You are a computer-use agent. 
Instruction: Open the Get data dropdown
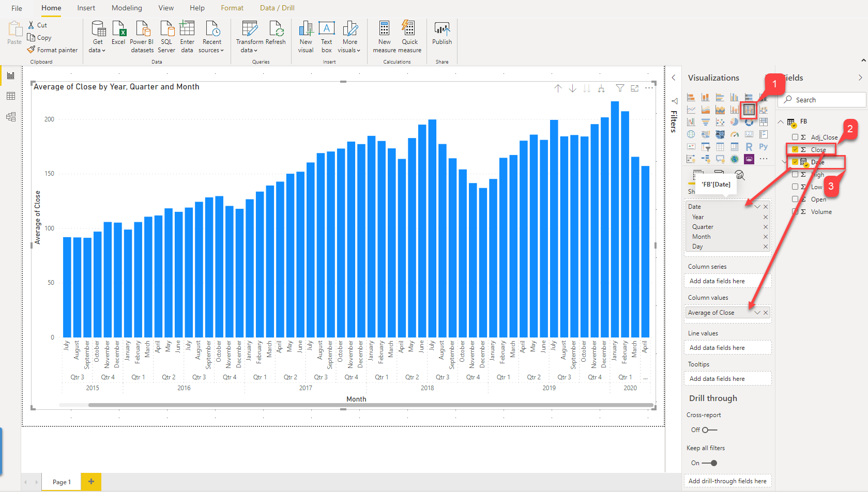click(97, 50)
